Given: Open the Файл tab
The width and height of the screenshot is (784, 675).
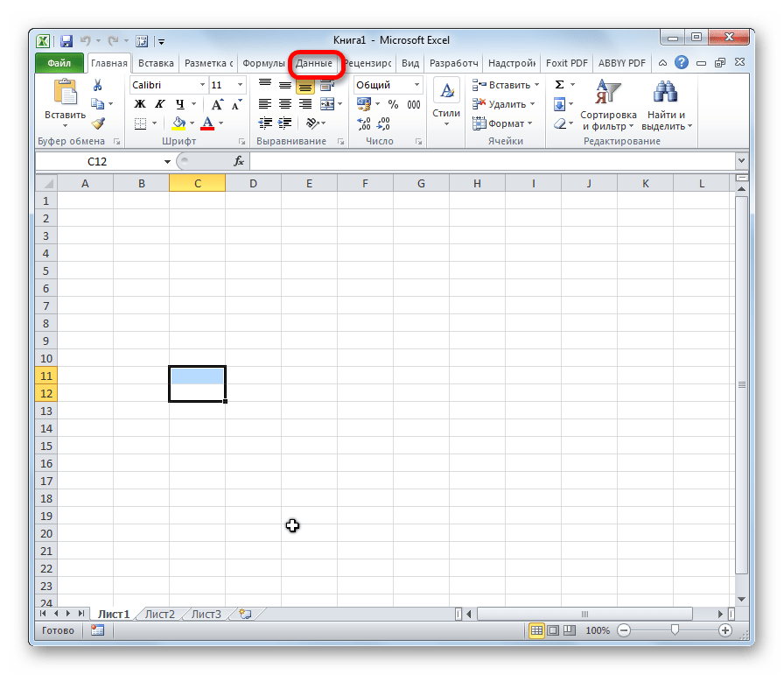Looking at the screenshot, I should click(x=59, y=63).
